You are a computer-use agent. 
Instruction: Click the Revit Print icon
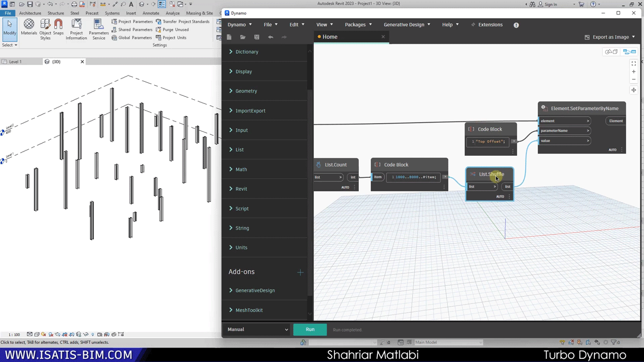point(74,4)
